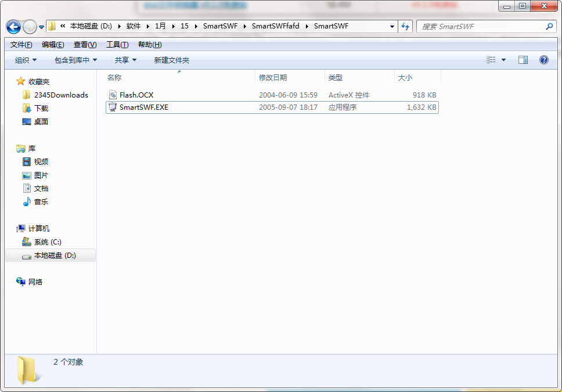
Task: Click the refresh button beside address bar
Action: click(405, 27)
